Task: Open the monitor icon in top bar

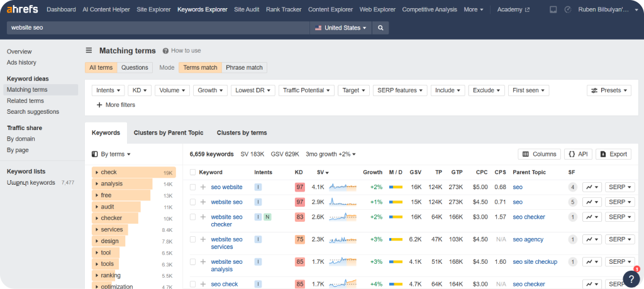Action: point(553,9)
